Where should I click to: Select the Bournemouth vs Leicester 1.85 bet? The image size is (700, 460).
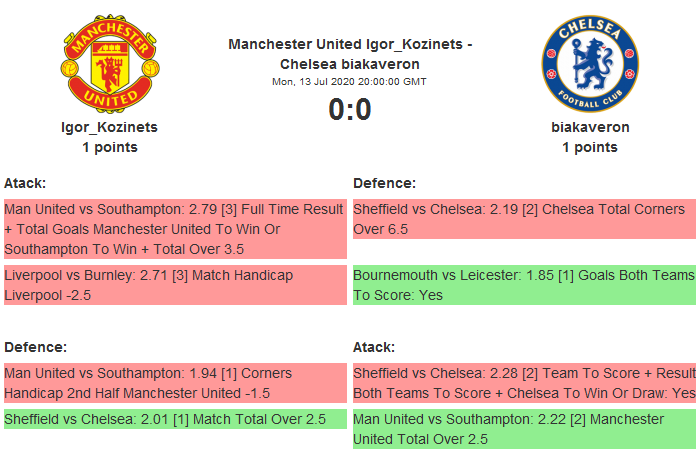tap(524, 285)
